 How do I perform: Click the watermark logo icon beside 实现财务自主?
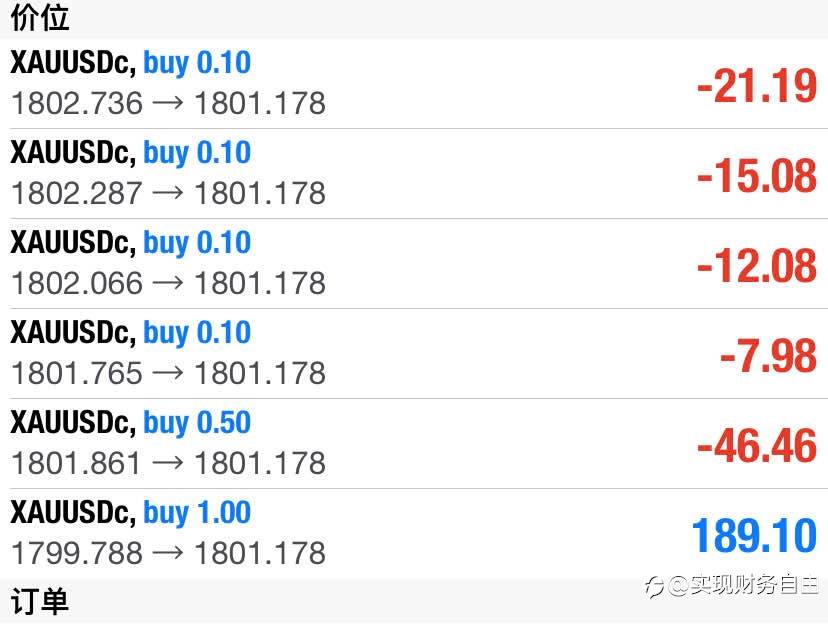pos(655,587)
